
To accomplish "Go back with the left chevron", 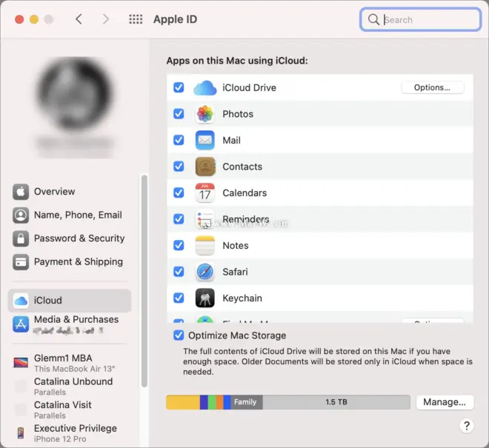I will [79, 19].
